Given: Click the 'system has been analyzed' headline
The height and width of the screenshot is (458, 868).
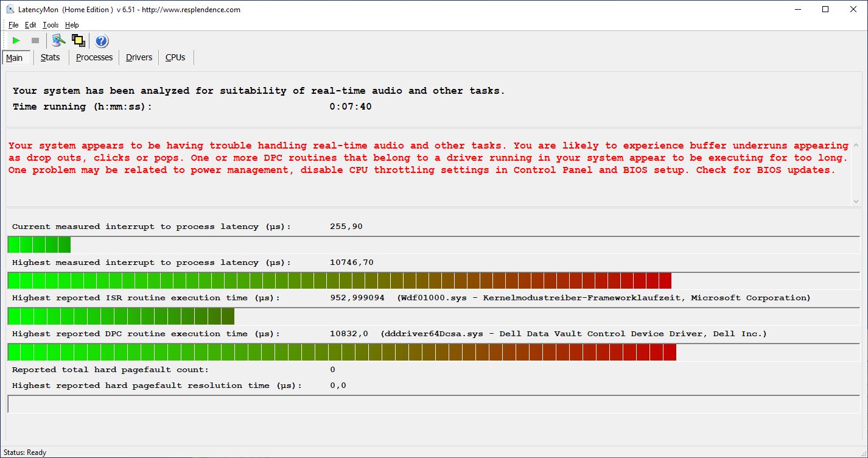Looking at the screenshot, I should (x=259, y=91).
